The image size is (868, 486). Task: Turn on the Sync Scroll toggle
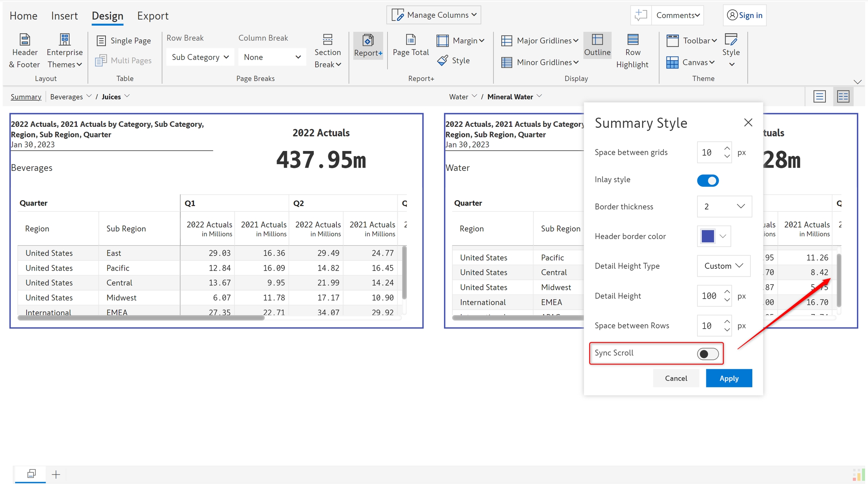tap(708, 354)
